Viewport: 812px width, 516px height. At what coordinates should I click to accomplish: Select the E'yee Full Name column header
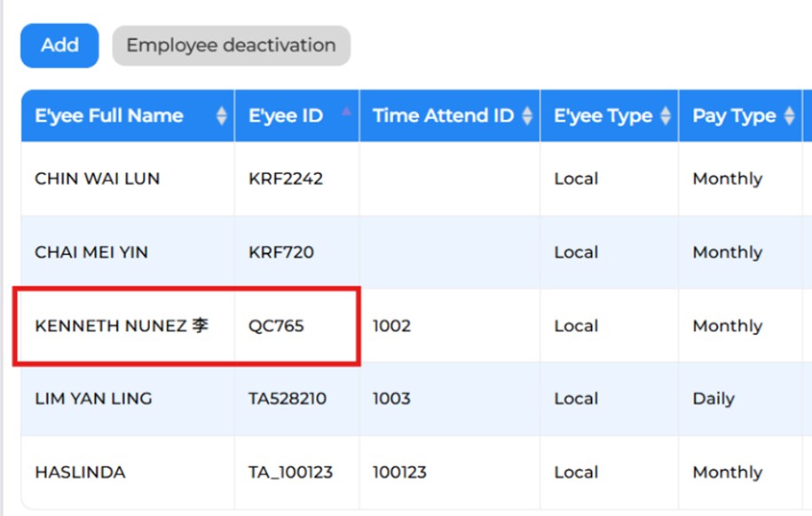click(x=128, y=115)
